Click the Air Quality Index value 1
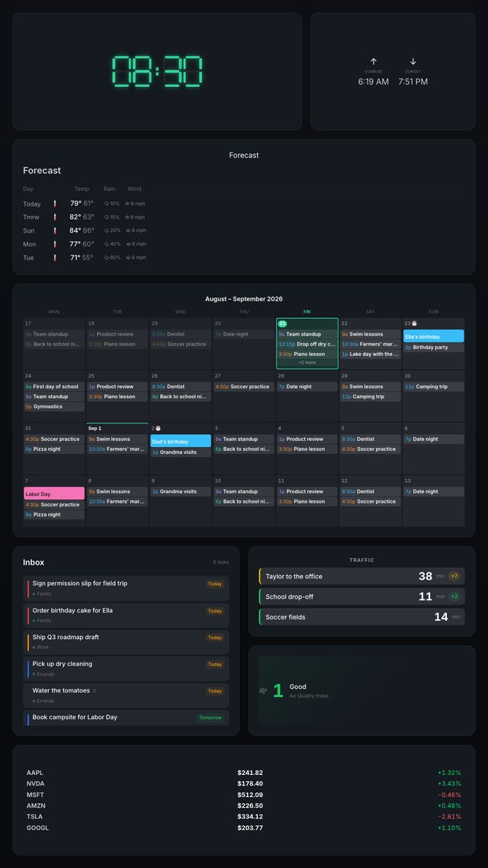Image resolution: width=488 pixels, height=868 pixels. pyautogui.click(x=278, y=690)
